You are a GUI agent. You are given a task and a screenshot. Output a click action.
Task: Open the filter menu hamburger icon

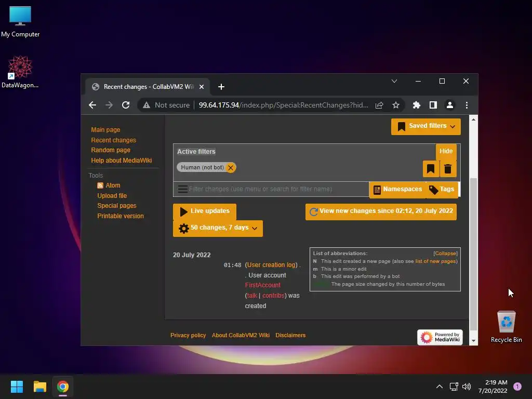coord(182,189)
